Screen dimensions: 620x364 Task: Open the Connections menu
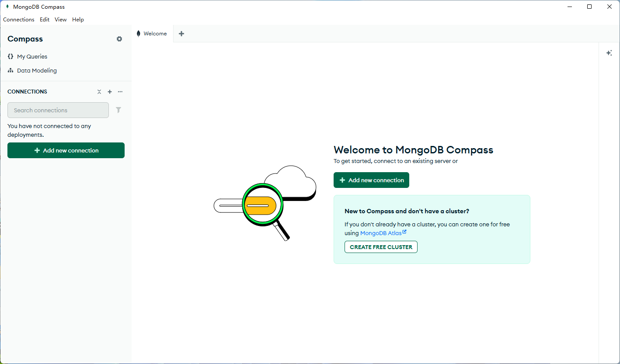point(19,20)
